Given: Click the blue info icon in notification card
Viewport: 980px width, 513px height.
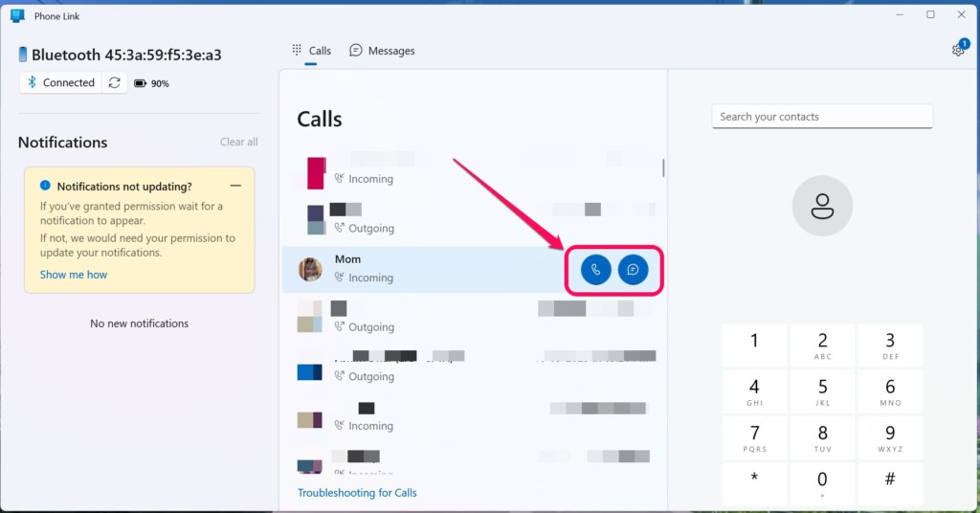Looking at the screenshot, I should pos(45,187).
